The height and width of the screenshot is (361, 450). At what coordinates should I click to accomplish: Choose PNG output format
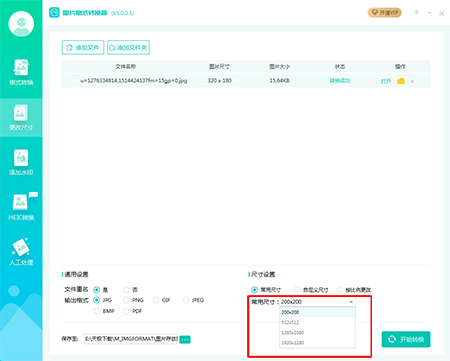pos(126,300)
